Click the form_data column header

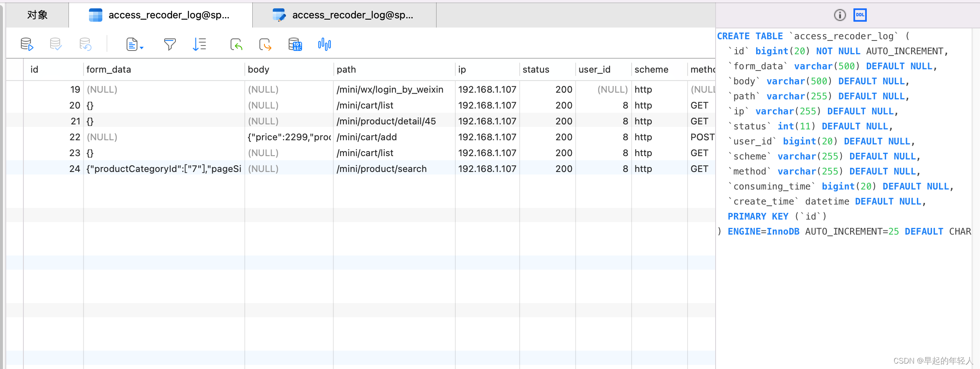pos(164,69)
